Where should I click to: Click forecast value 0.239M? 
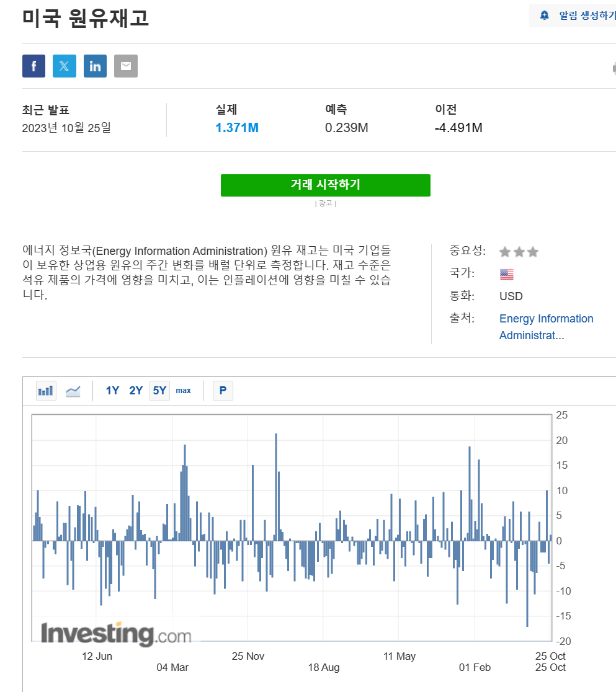tap(347, 128)
